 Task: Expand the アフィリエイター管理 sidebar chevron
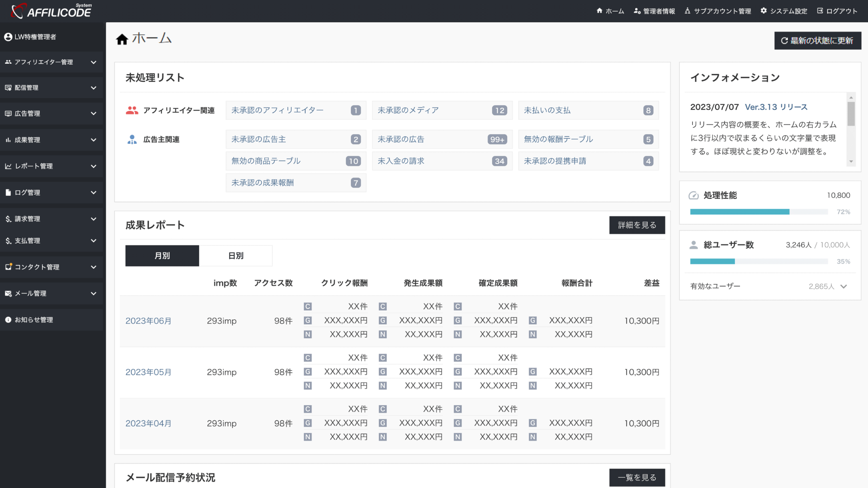pos(94,62)
